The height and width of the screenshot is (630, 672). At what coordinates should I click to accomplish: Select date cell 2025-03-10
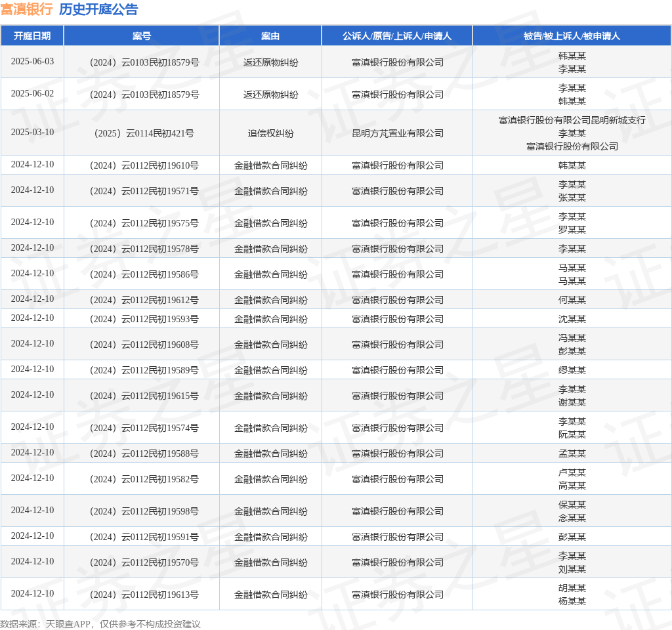tap(33, 132)
